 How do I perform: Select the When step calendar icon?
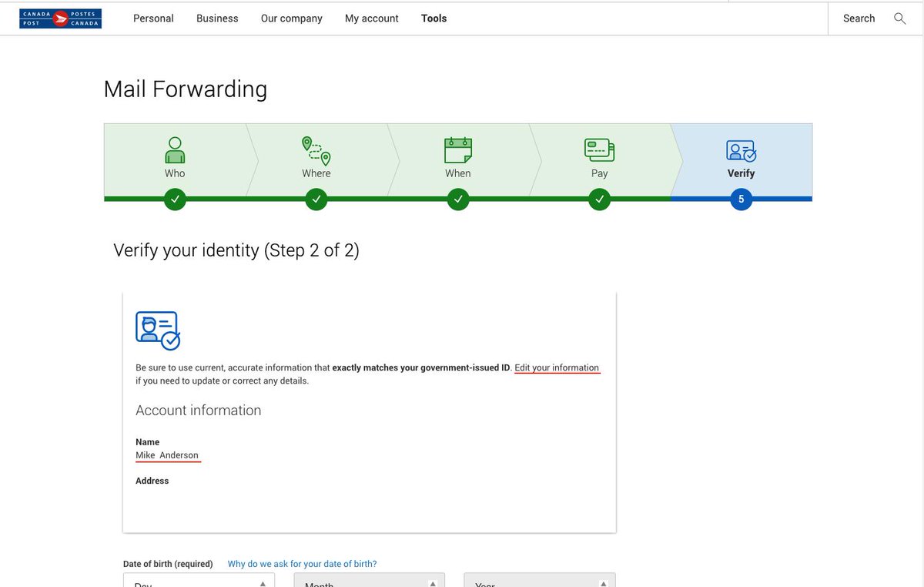point(458,149)
